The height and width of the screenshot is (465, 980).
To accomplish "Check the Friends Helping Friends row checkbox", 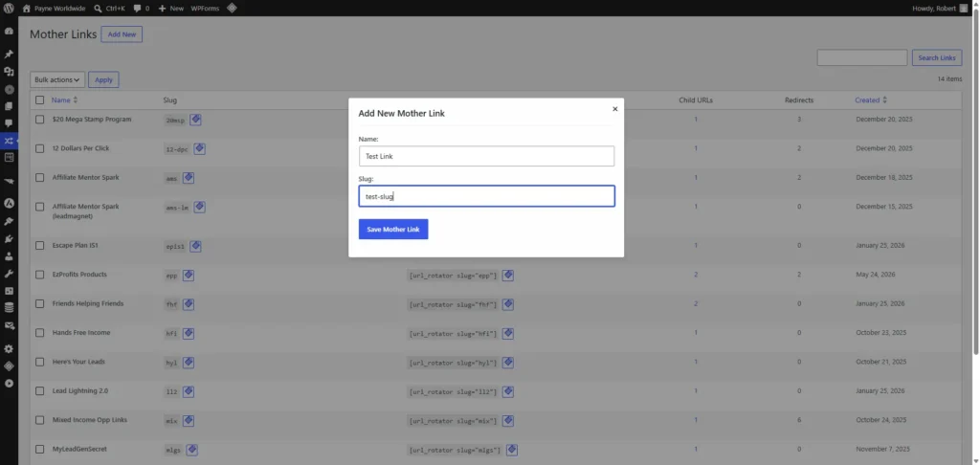I will click(40, 303).
